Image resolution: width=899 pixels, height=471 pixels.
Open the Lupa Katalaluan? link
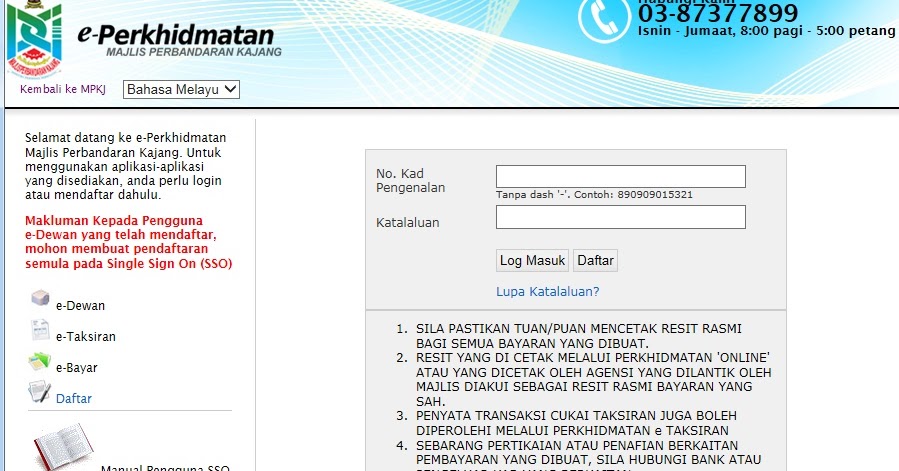[x=548, y=291]
